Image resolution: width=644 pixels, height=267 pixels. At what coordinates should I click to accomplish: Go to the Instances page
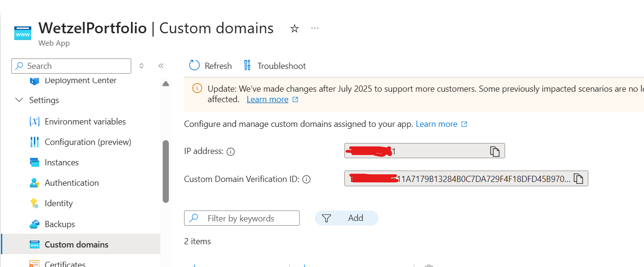point(61,162)
